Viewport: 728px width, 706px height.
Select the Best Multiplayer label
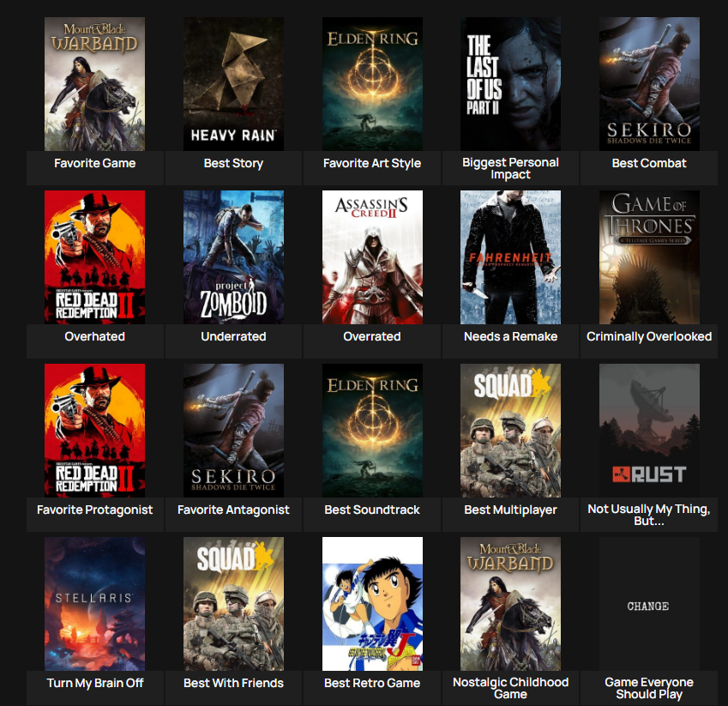click(x=510, y=510)
